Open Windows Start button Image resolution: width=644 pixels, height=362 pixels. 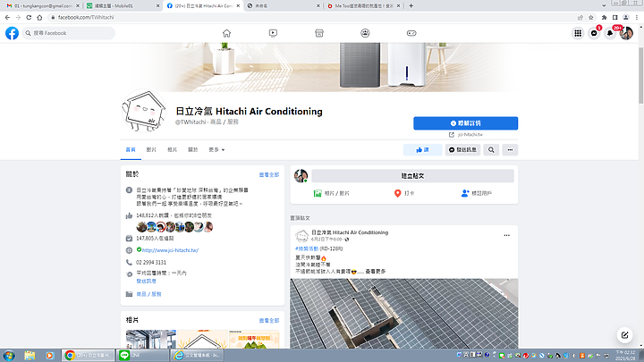pyautogui.click(x=9, y=355)
